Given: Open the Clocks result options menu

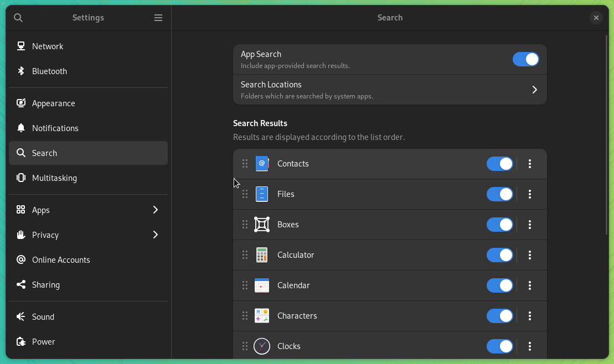Looking at the screenshot, I should (x=529, y=346).
